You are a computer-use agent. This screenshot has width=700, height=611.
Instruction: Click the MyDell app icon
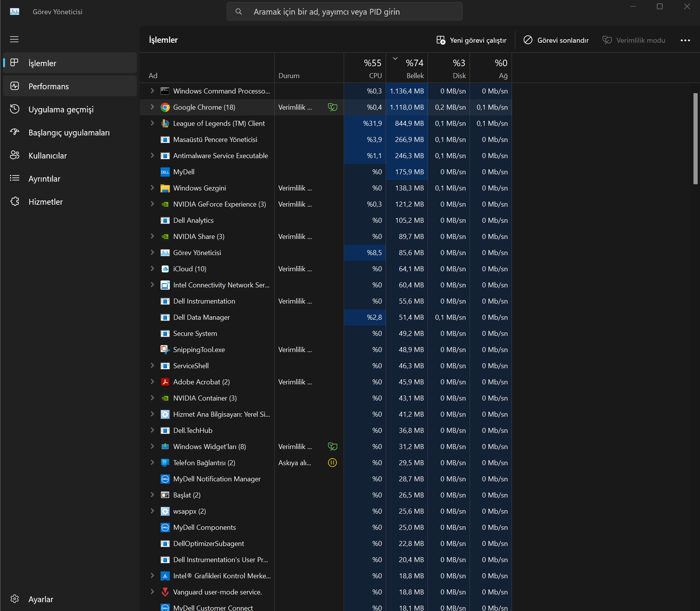(165, 172)
